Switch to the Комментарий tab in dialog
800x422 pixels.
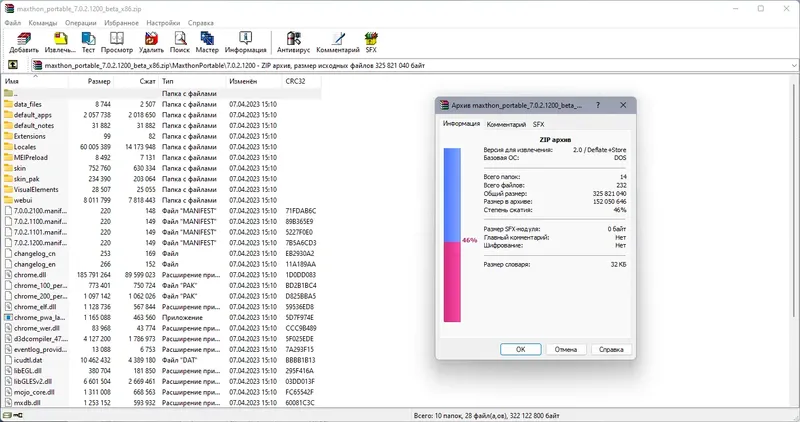tap(506, 125)
